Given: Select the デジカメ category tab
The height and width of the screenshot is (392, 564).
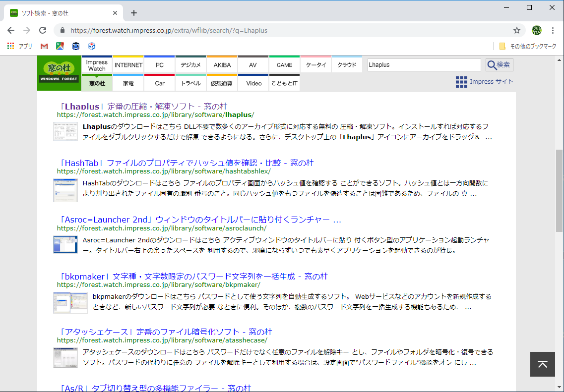Looking at the screenshot, I should [190, 64].
